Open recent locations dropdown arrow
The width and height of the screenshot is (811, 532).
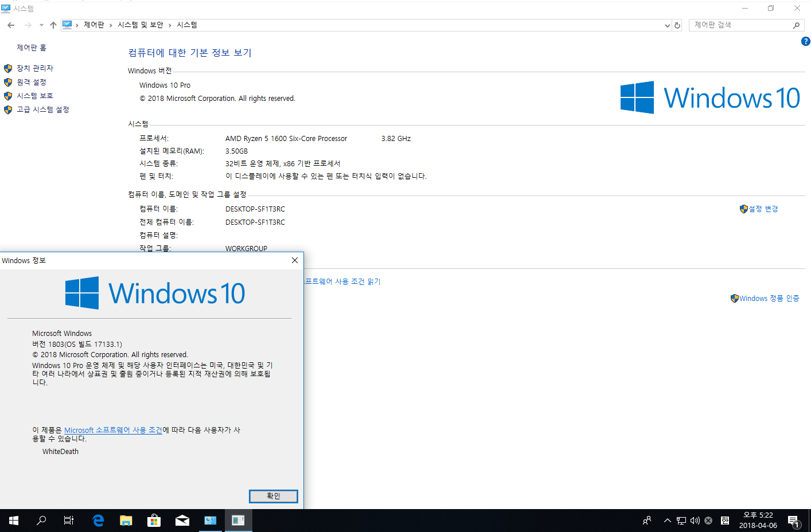pyautogui.click(x=41, y=25)
